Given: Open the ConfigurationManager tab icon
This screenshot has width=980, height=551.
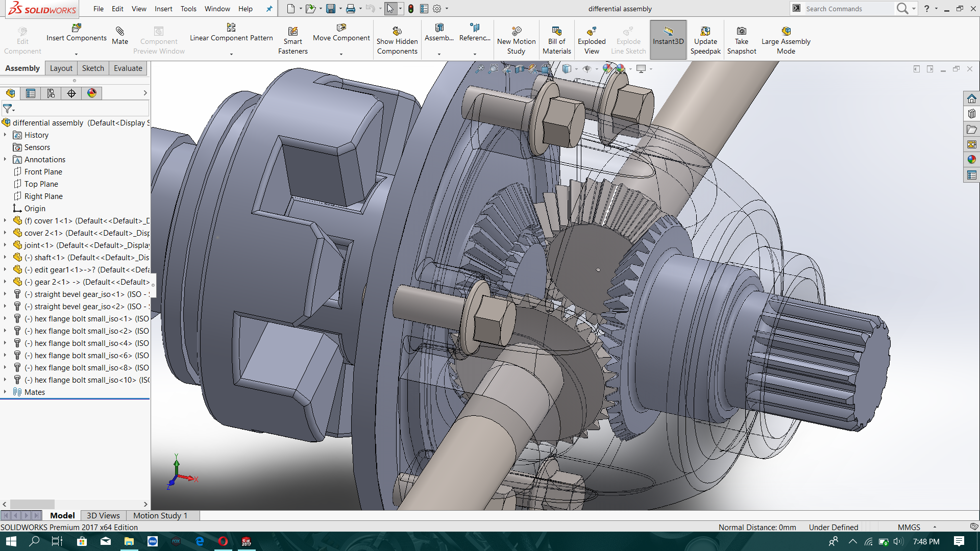Looking at the screenshot, I should (51, 93).
